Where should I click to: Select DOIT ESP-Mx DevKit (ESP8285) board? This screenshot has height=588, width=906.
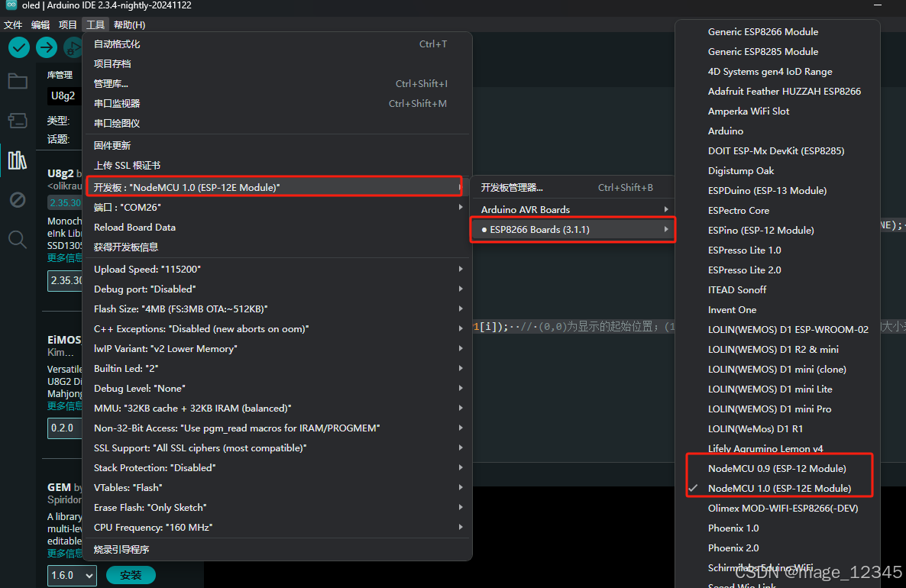[x=777, y=150]
